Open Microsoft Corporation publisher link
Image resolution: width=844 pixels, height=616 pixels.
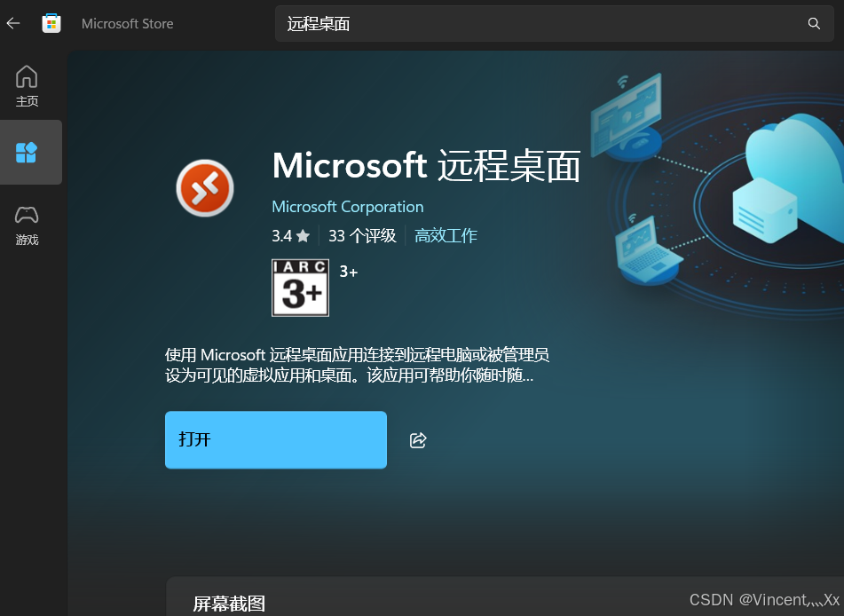pyautogui.click(x=347, y=207)
